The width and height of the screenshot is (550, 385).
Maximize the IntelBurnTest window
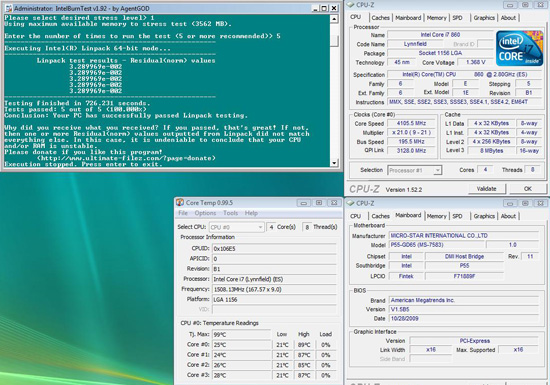point(324,8)
